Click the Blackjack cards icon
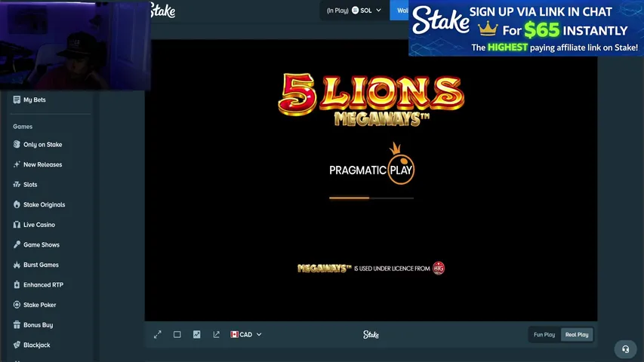This screenshot has height=362, width=644. [17, 345]
